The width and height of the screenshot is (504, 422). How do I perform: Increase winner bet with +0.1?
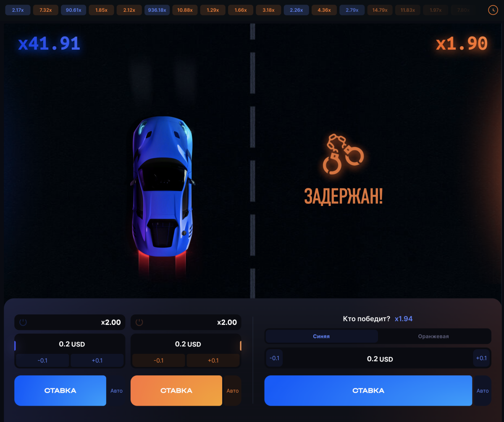pos(481,358)
